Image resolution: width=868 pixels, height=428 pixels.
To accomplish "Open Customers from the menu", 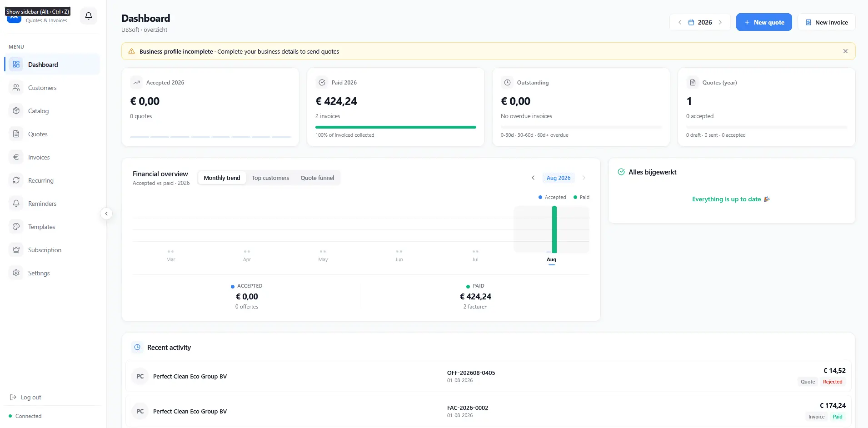I will (x=52, y=88).
